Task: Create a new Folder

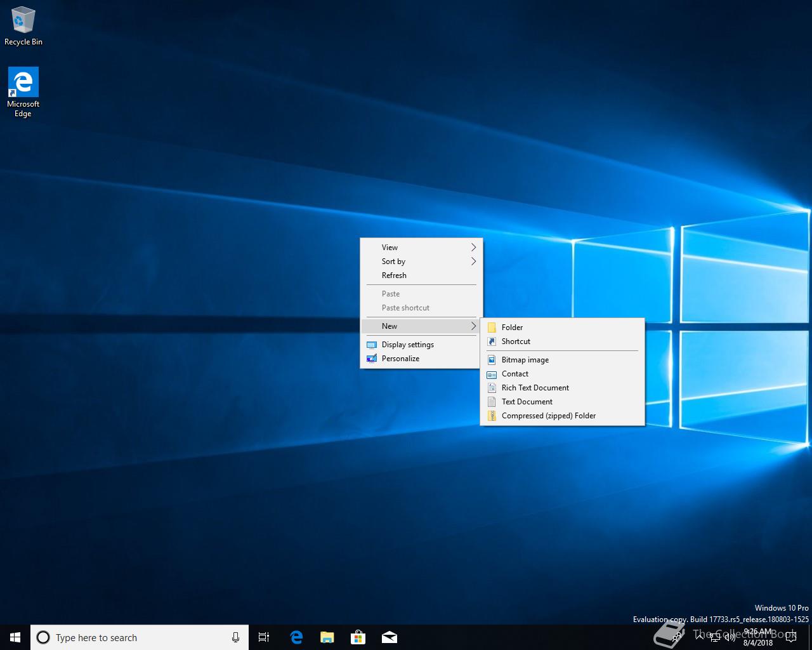Action: 512,328
